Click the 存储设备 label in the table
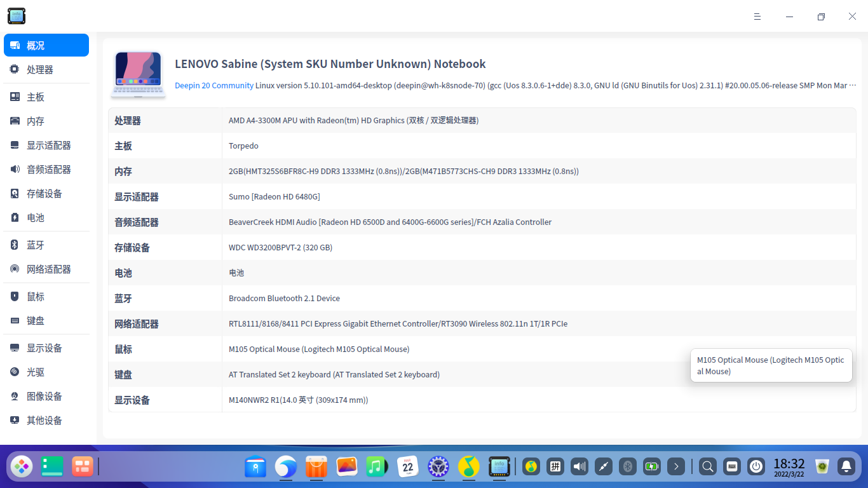 [x=132, y=247]
